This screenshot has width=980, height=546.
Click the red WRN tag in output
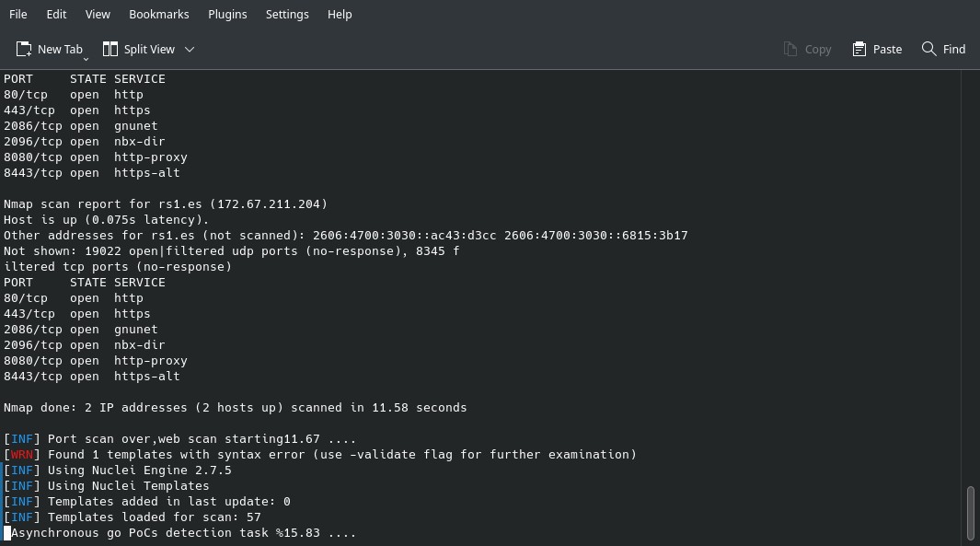point(22,455)
